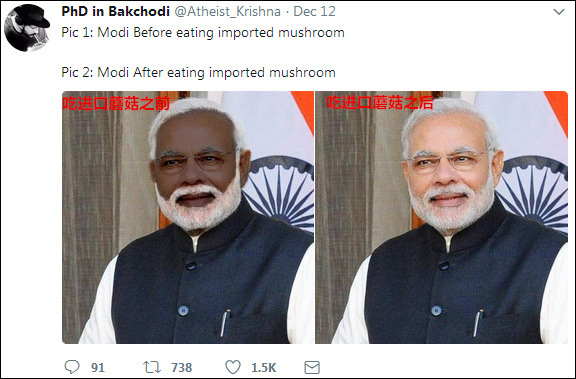Click the speech bubble reply icon
The width and height of the screenshot is (576, 379).
[72, 367]
